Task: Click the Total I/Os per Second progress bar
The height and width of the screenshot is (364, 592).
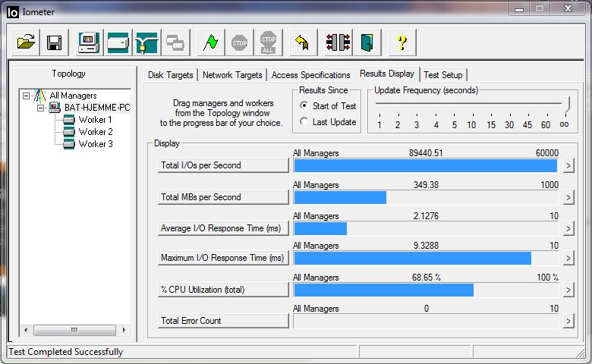Action: tap(426, 165)
